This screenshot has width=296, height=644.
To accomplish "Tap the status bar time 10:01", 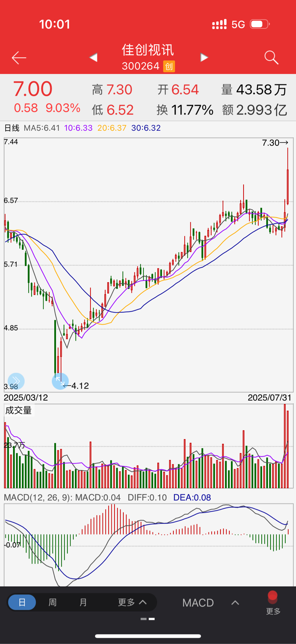I will [55, 24].
